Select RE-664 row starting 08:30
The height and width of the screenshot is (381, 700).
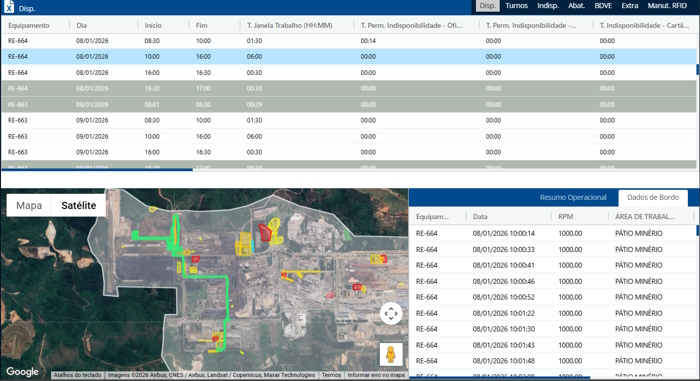349,41
